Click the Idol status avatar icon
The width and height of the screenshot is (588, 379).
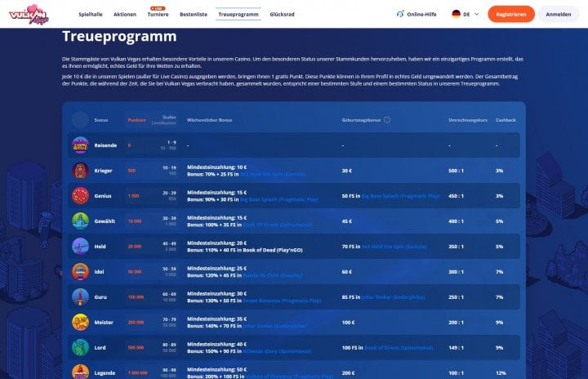pyautogui.click(x=80, y=271)
